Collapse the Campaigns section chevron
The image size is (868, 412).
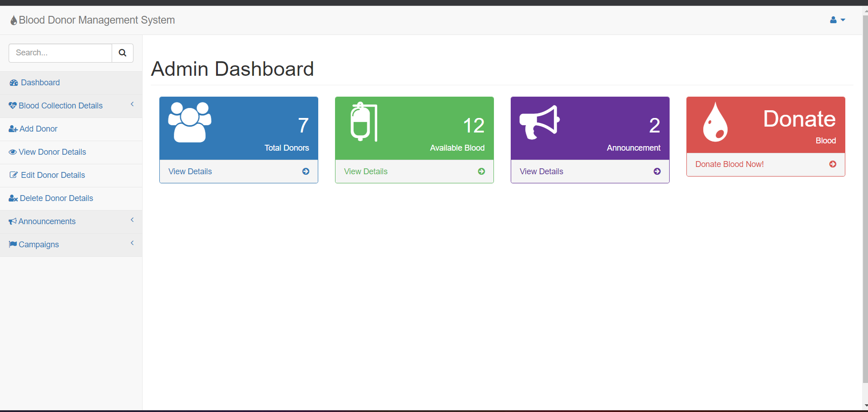132,243
